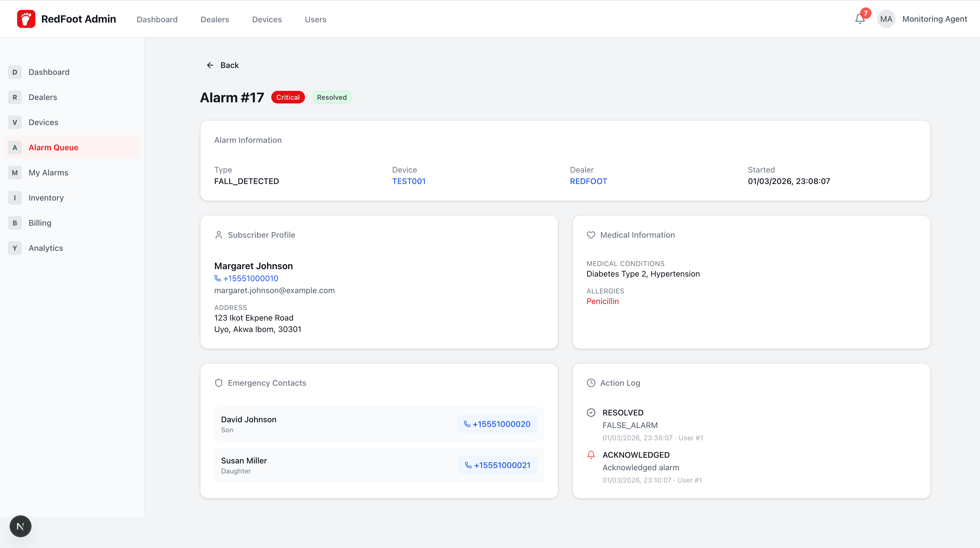Click the Next.js dev tools badge
The image size is (980, 548).
(21, 526)
